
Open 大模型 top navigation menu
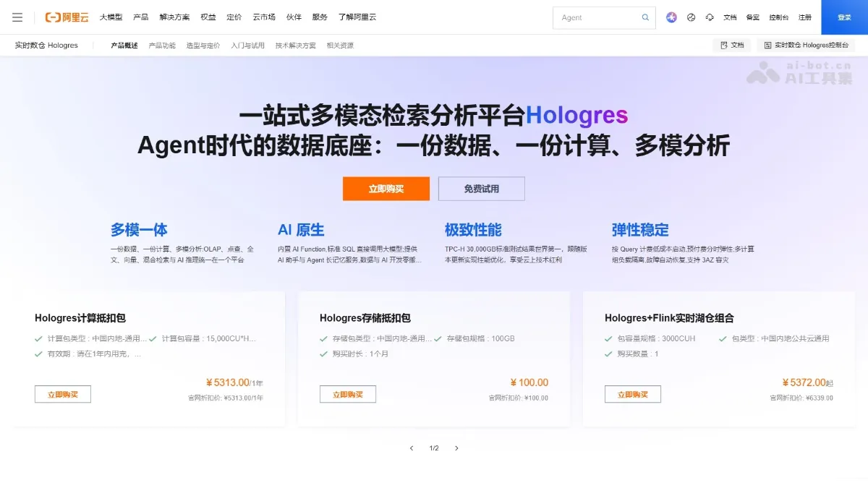[x=111, y=17]
